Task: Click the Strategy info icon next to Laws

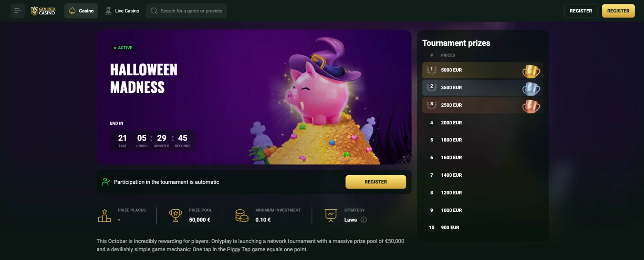Action: point(364,220)
